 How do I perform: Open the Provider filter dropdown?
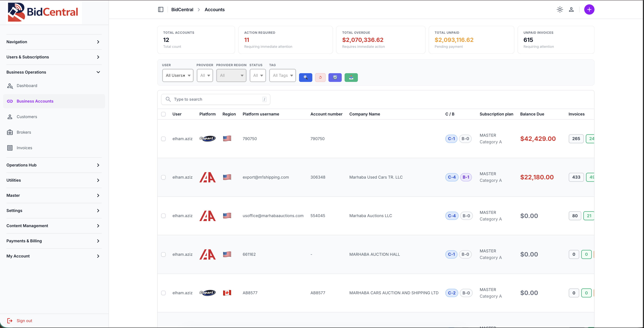[205, 75]
